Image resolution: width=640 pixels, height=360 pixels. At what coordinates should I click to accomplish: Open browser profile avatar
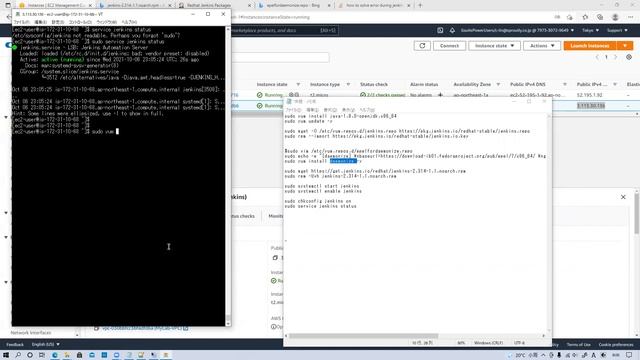click(x=615, y=17)
